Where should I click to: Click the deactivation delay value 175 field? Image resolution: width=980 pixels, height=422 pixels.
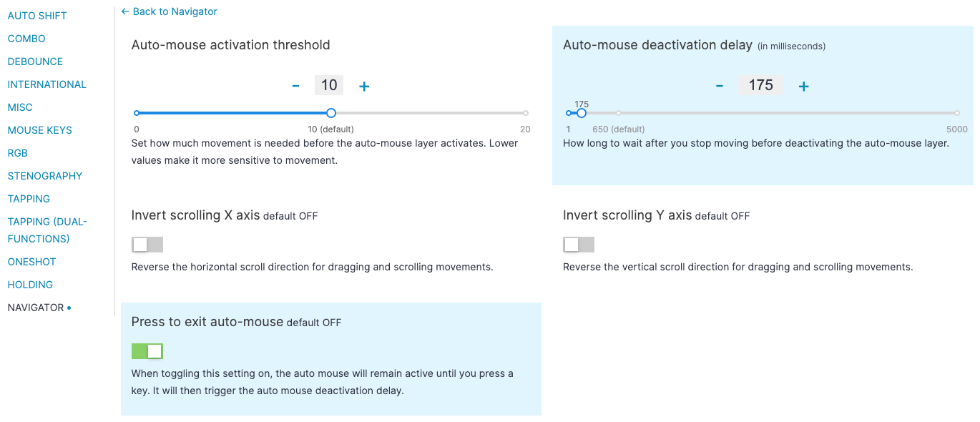(760, 85)
